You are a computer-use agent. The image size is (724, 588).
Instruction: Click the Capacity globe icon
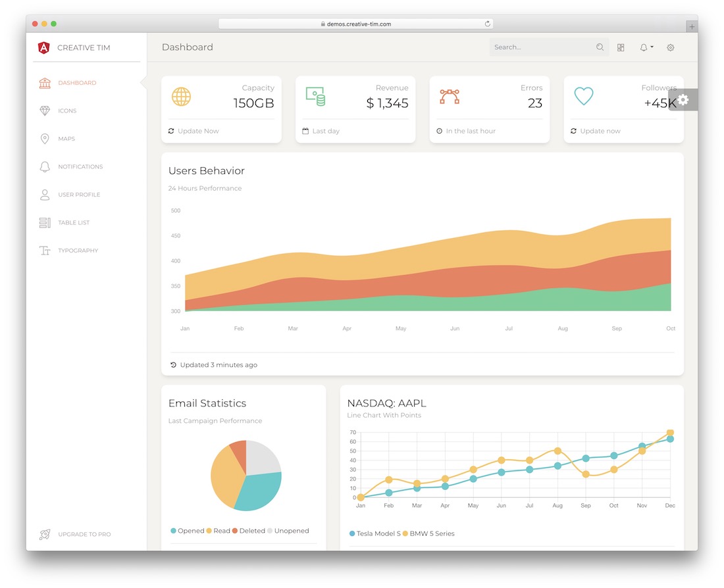tap(181, 97)
